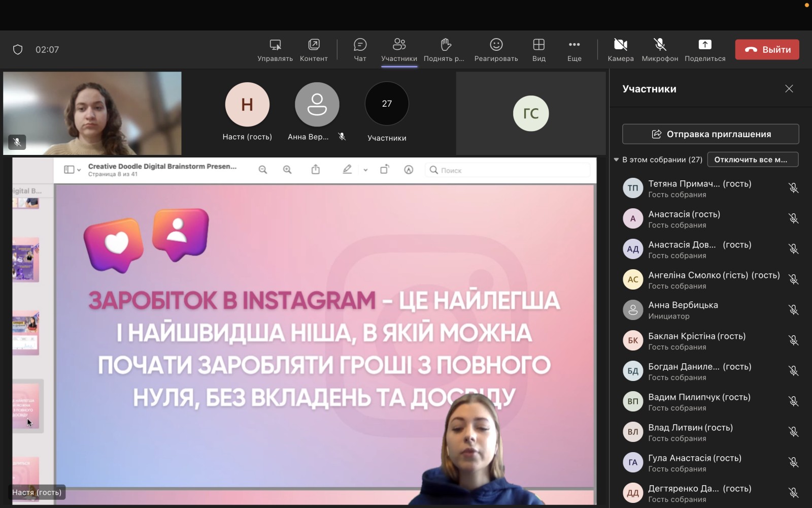Select participant Вадим Пилипчук (гость)
812x508 pixels.
click(x=710, y=402)
